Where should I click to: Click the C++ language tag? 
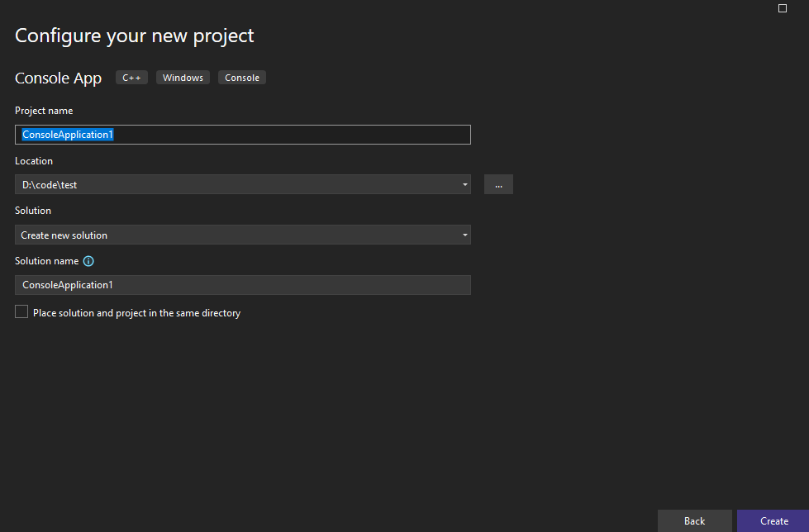[x=131, y=78]
